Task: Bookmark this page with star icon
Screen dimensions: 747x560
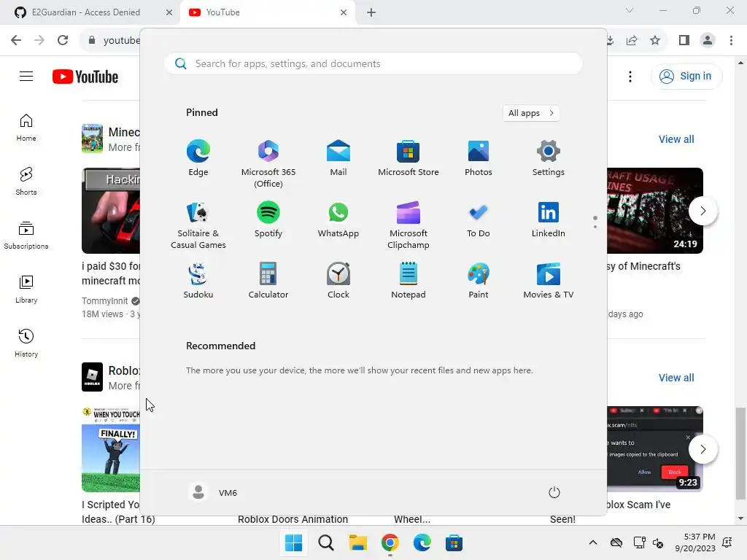Action: [655, 41]
